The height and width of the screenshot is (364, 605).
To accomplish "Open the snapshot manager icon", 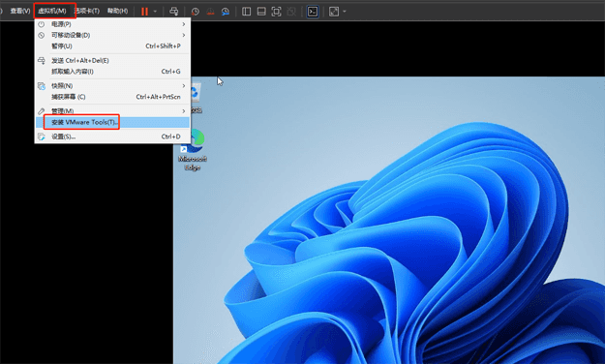I will 226,12.
